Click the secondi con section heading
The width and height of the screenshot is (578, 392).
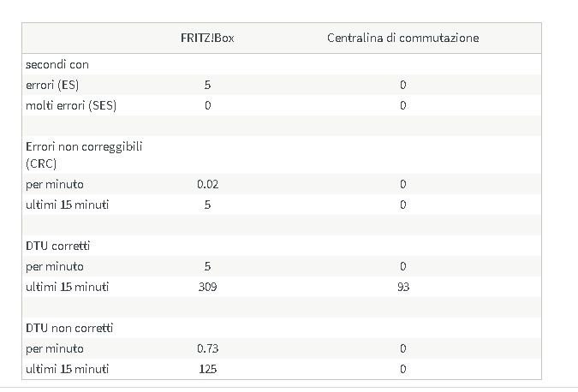pyautogui.click(x=57, y=65)
